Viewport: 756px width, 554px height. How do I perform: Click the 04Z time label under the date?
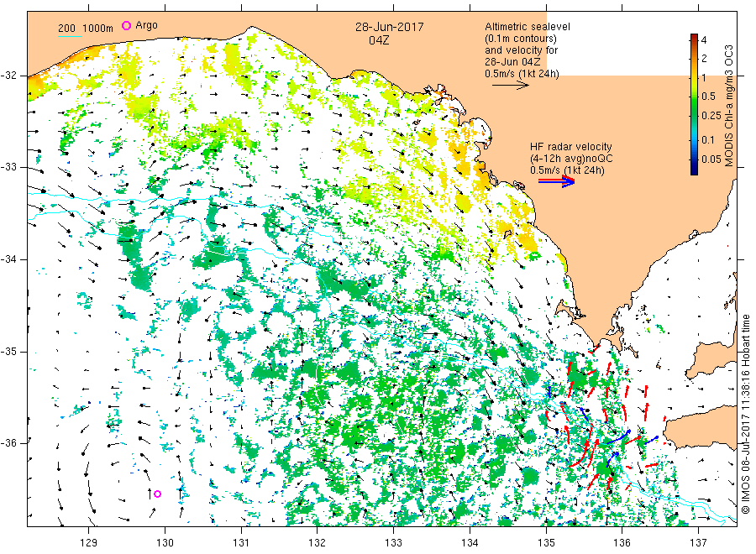coord(379,40)
